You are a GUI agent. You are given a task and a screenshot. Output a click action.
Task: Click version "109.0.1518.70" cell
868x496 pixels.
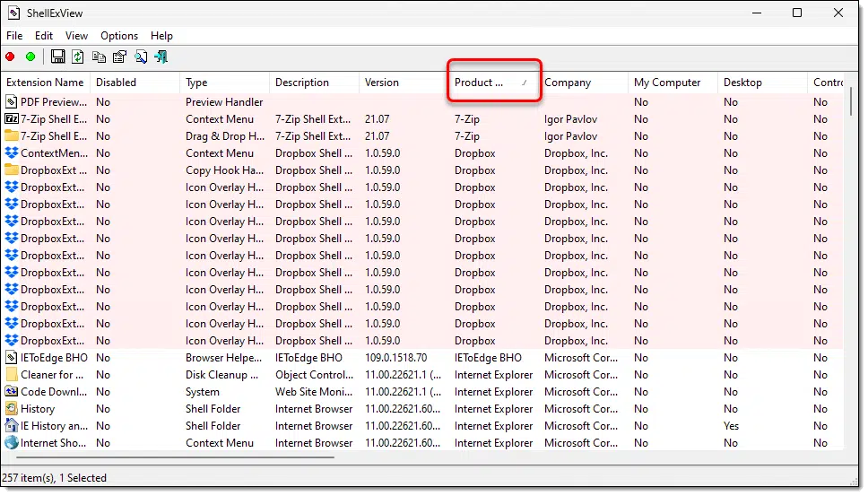pos(395,358)
